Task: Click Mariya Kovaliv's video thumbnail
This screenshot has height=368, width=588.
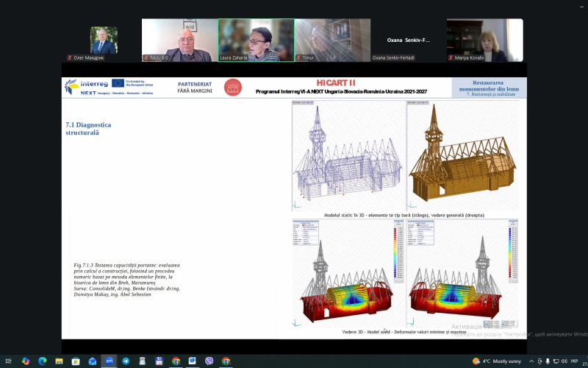Action: 484,40
